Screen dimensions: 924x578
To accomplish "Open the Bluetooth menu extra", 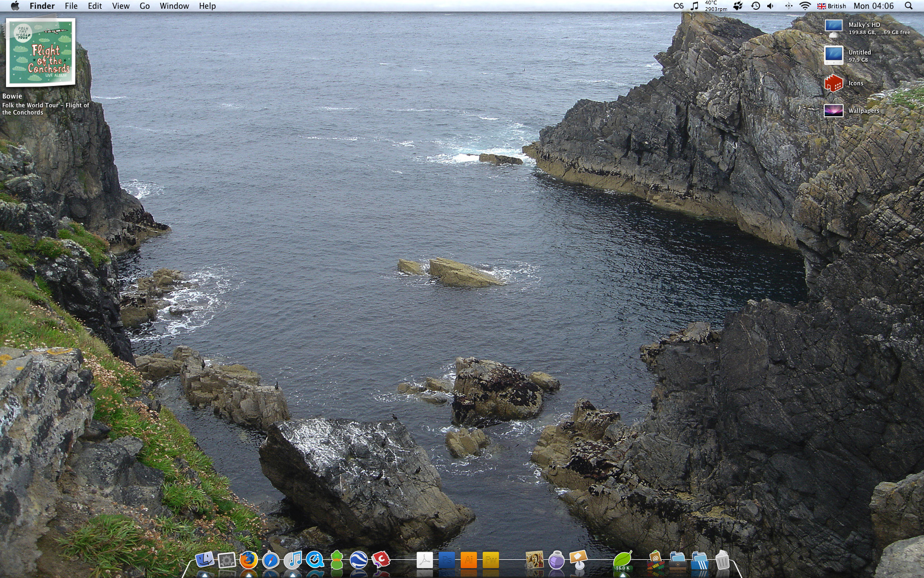I will pyautogui.click(x=789, y=6).
